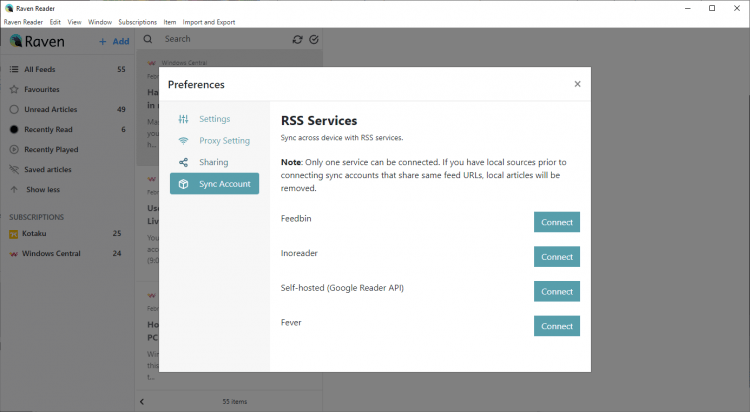
Task: Select the Kotaku subscription
Action: (x=67, y=234)
